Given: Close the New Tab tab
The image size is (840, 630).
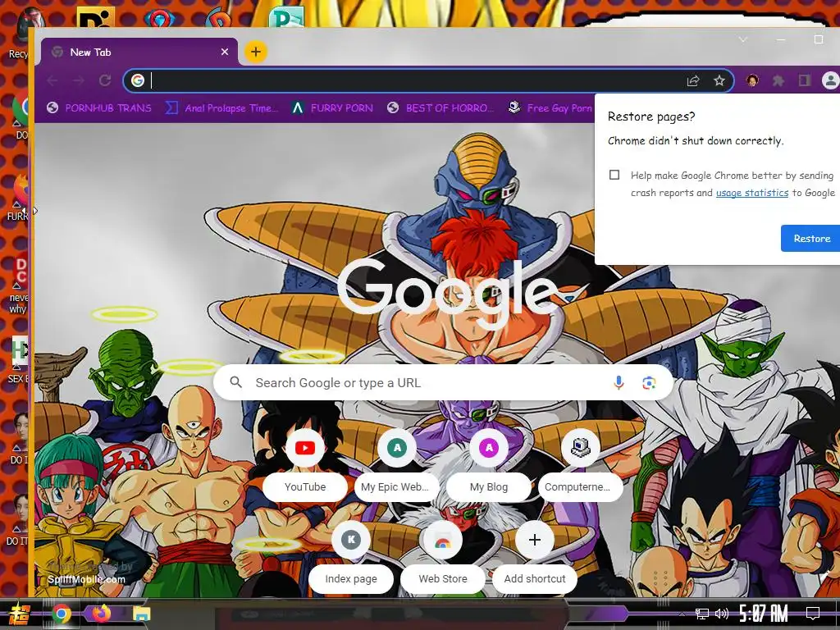Looking at the screenshot, I should point(225,52).
